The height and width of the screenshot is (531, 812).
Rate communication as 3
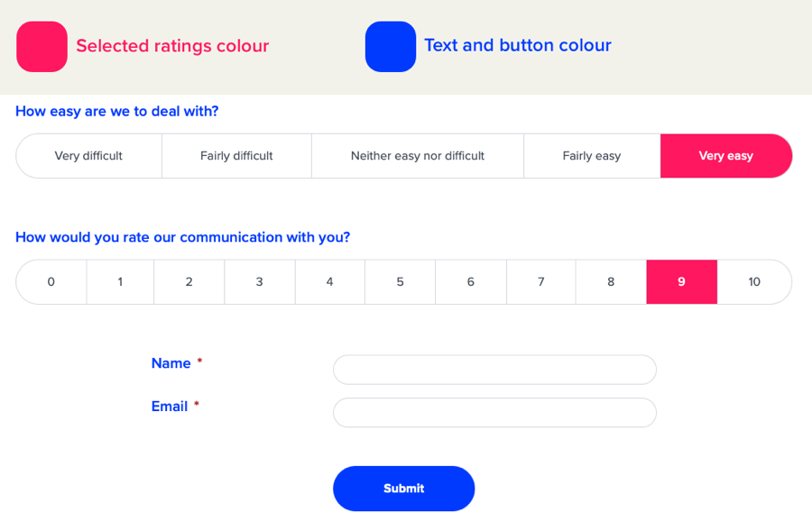[259, 281]
